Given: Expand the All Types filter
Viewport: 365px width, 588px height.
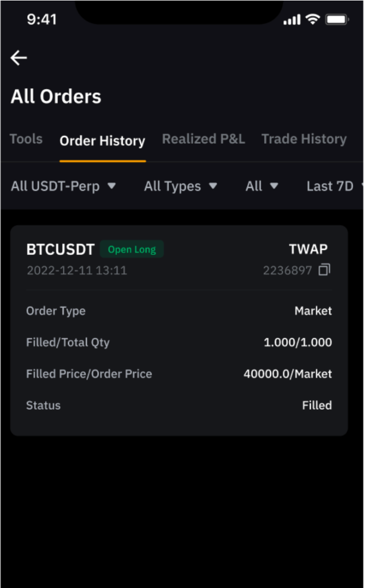Looking at the screenshot, I should click(181, 186).
